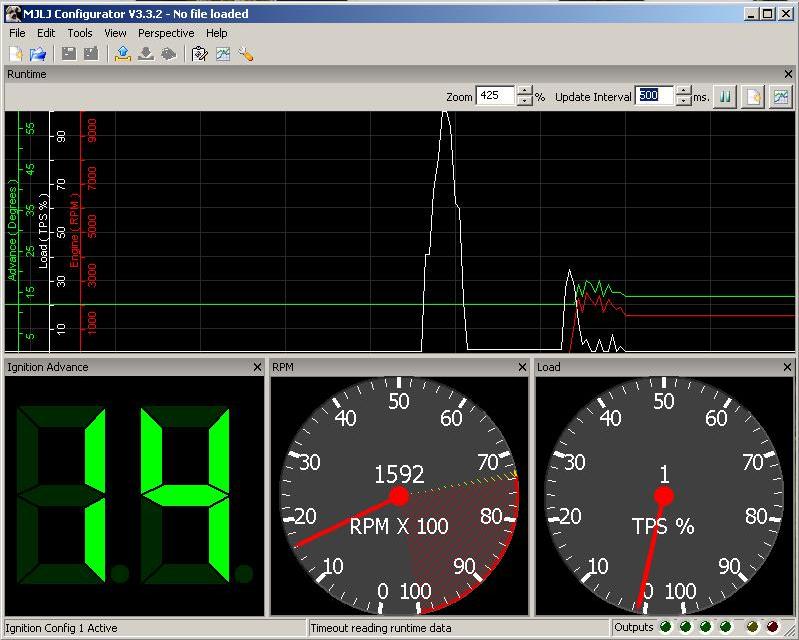
Task: Click the 1592 RPM readout on gauge
Action: click(399, 474)
